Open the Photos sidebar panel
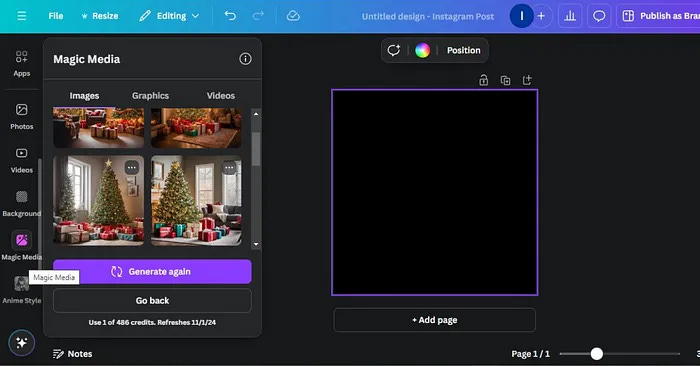Viewport: 700px width, 366px height. (21, 116)
